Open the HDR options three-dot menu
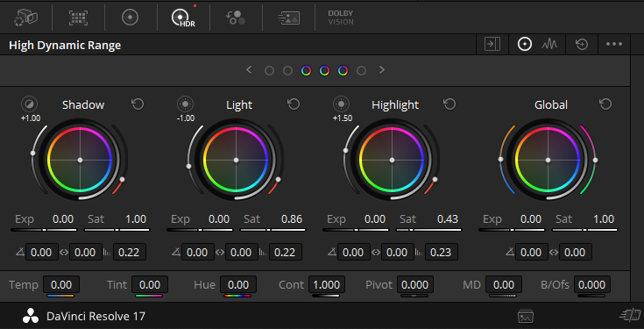 pyautogui.click(x=614, y=44)
